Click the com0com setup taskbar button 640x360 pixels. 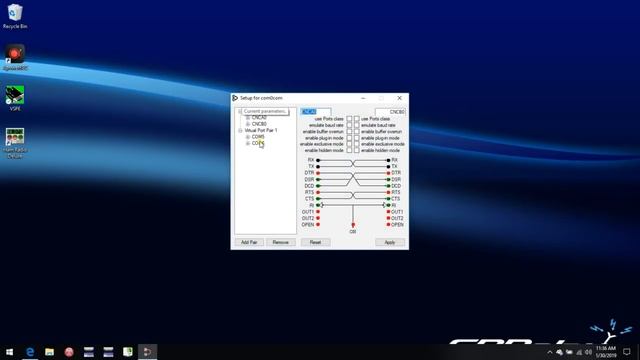tap(147, 352)
